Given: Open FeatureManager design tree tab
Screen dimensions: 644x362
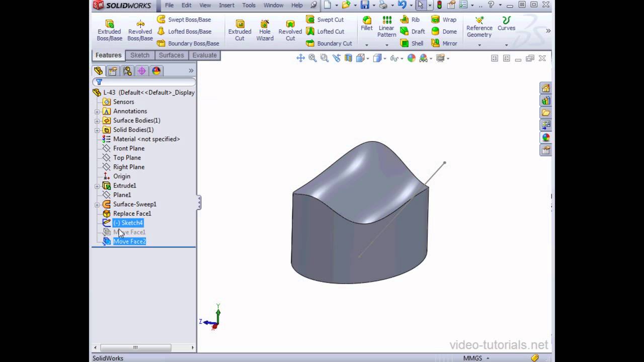Looking at the screenshot, I should tap(98, 71).
